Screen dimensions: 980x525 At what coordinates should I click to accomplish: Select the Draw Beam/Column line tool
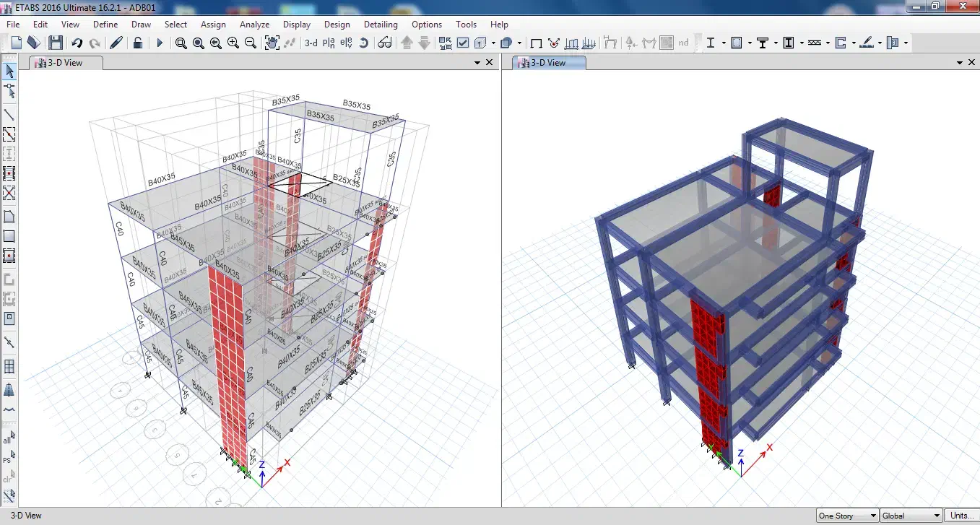[9, 114]
